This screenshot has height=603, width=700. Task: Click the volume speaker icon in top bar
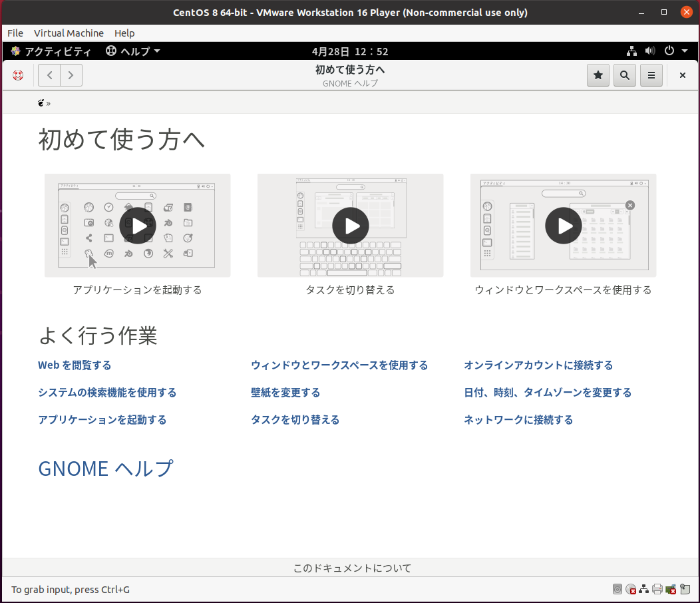pos(650,51)
